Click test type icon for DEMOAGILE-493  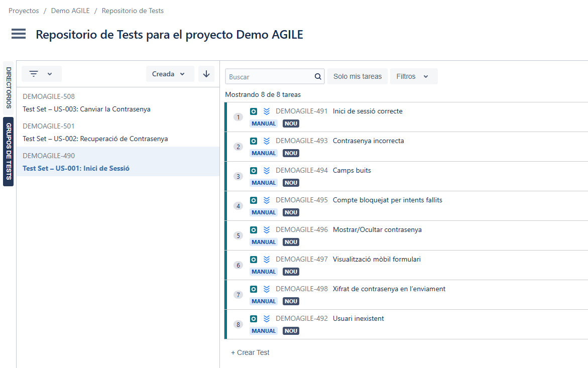(x=254, y=141)
